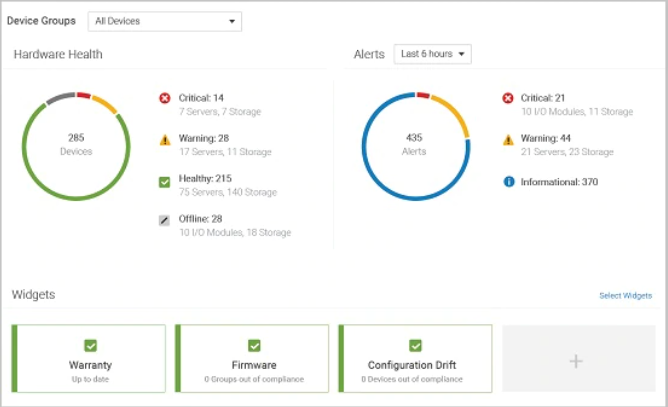
Task: Click the Firmware widget green check icon
Action: pos(254,345)
